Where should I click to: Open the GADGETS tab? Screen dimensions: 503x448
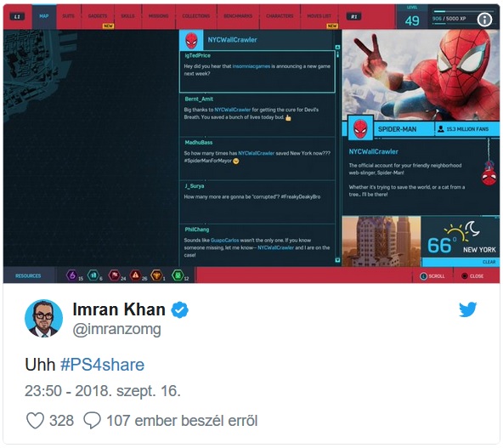[98, 16]
